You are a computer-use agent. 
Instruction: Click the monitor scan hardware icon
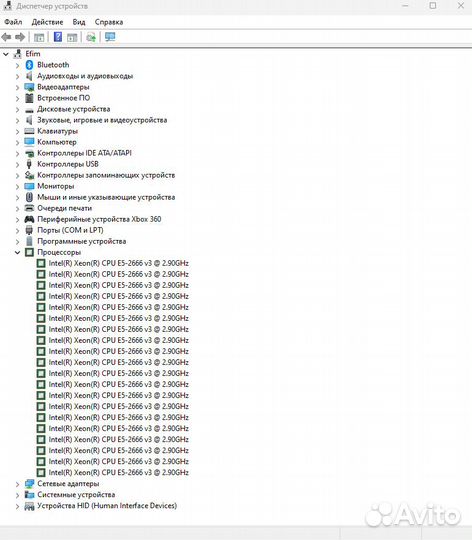[110, 37]
